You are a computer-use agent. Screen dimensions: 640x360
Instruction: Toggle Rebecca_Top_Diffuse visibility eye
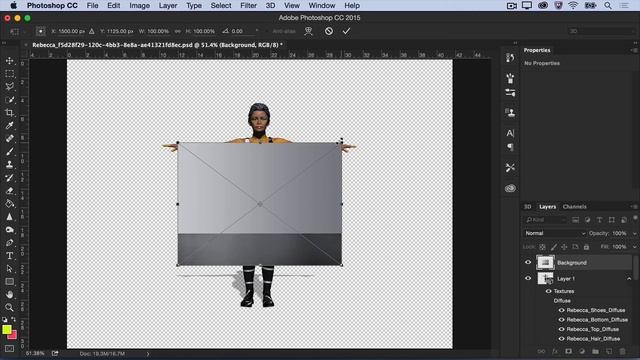click(562, 329)
